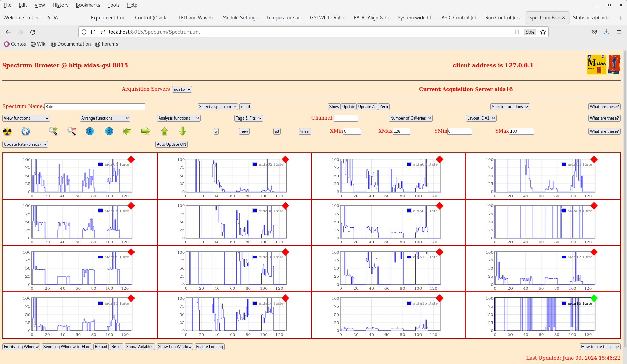Click the blue legend swatch of aida03 Rate
This screenshot has height=364, width=627.
point(409,164)
